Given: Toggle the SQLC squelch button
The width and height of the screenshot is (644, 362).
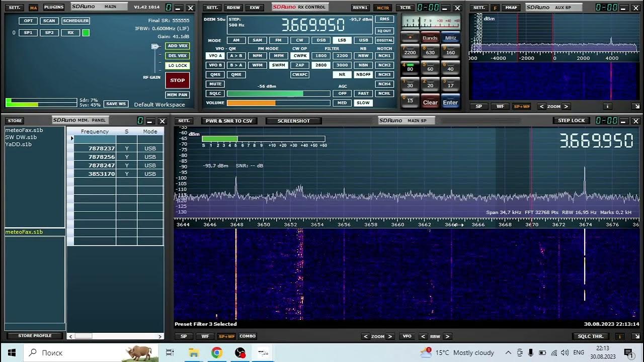Looking at the screenshot, I should pyautogui.click(x=215, y=94).
